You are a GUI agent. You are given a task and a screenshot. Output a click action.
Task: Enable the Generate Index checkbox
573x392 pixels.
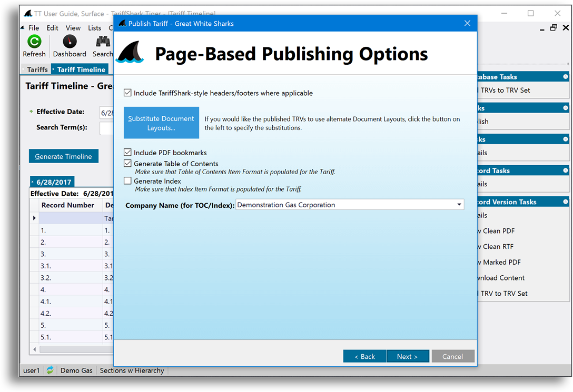127,180
